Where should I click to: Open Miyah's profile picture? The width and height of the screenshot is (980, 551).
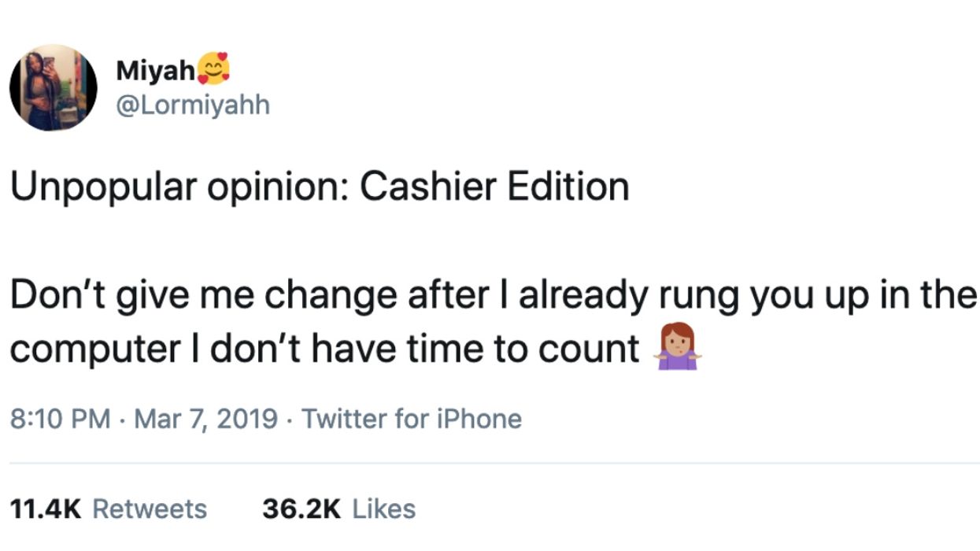pyautogui.click(x=53, y=87)
